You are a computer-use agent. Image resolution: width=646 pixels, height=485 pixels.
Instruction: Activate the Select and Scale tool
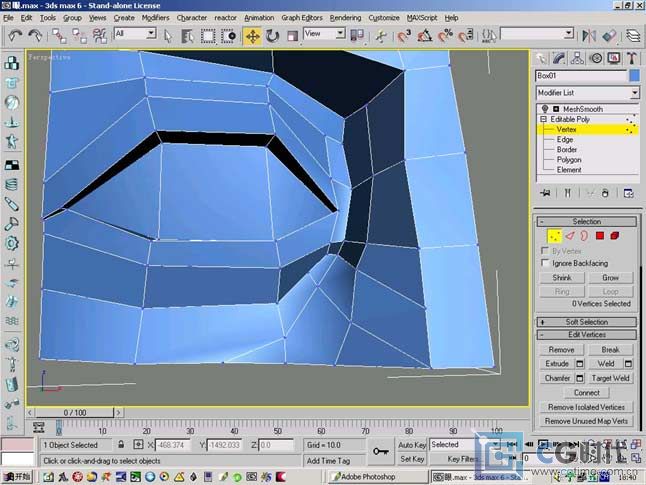(x=293, y=36)
